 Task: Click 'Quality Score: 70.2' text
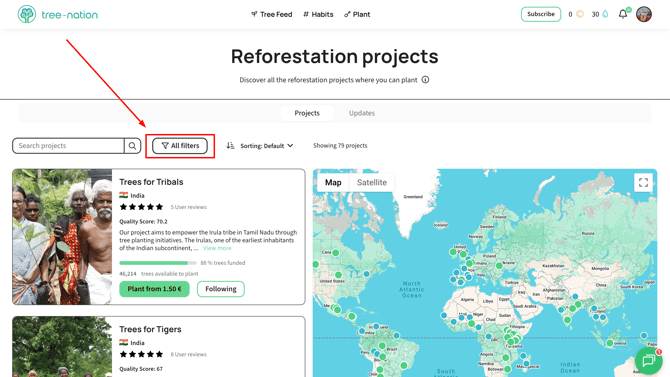143,221
